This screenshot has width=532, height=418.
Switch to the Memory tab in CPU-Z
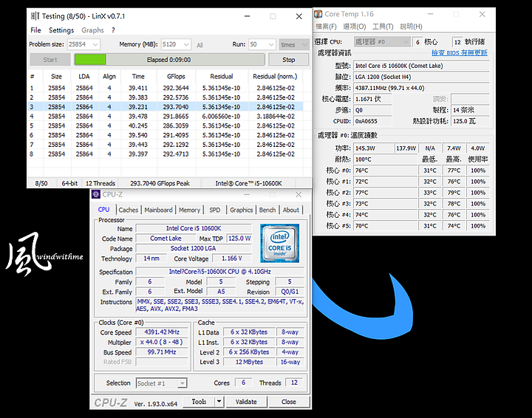click(x=189, y=210)
